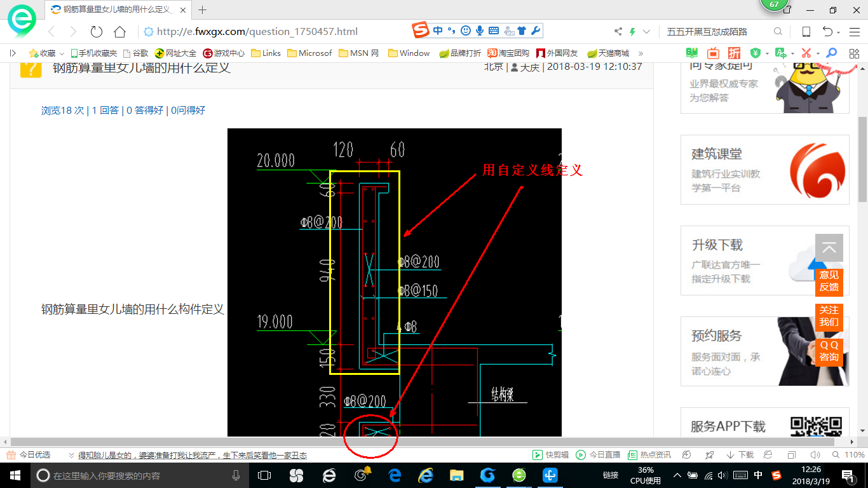Open the orange TV extension icon
The height and width of the screenshot is (488, 868).
click(x=713, y=53)
